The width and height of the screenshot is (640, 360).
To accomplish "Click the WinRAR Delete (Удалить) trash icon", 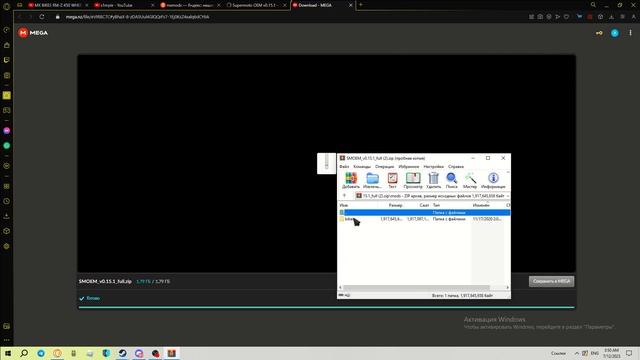I will pyautogui.click(x=433, y=180).
